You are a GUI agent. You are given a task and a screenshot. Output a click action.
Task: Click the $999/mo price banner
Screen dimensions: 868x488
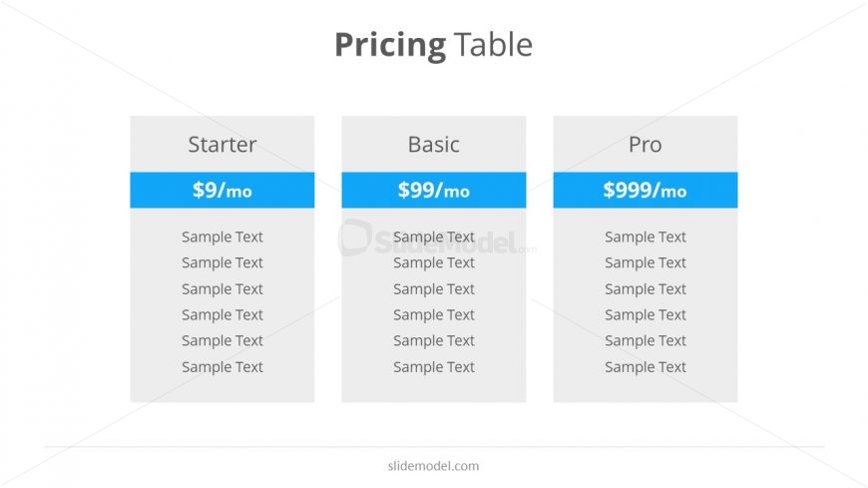tap(645, 190)
